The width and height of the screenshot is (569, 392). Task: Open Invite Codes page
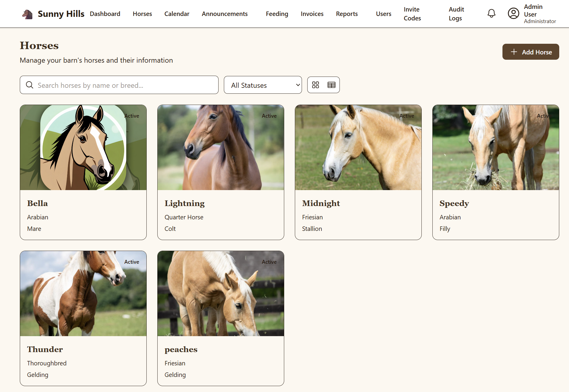point(412,14)
